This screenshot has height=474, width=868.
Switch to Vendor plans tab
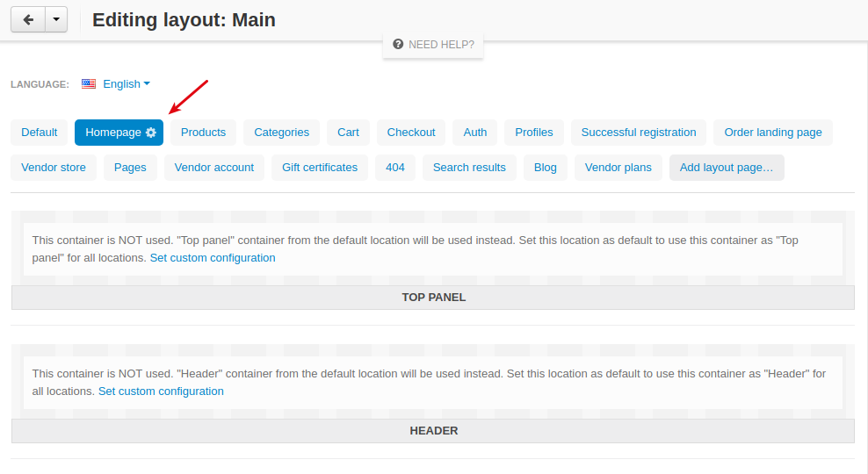point(618,168)
